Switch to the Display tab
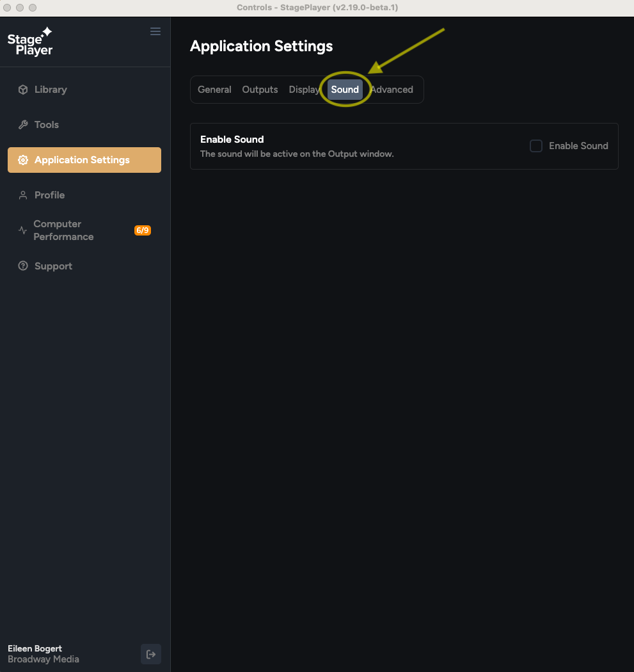This screenshot has width=634, height=672. point(304,90)
